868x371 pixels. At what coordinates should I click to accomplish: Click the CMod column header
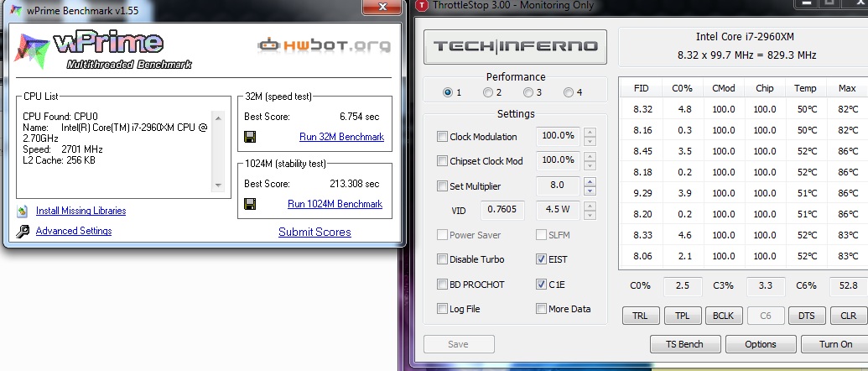pyautogui.click(x=724, y=89)
